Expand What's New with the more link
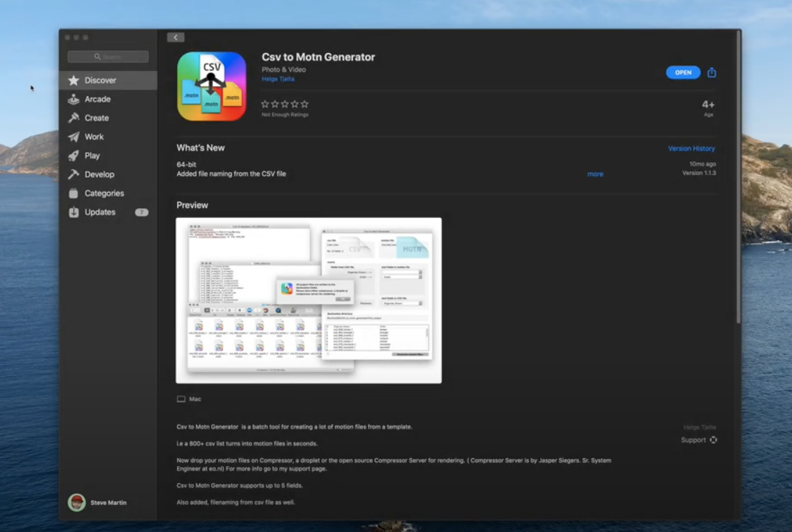792x532 pixels. 595,174
